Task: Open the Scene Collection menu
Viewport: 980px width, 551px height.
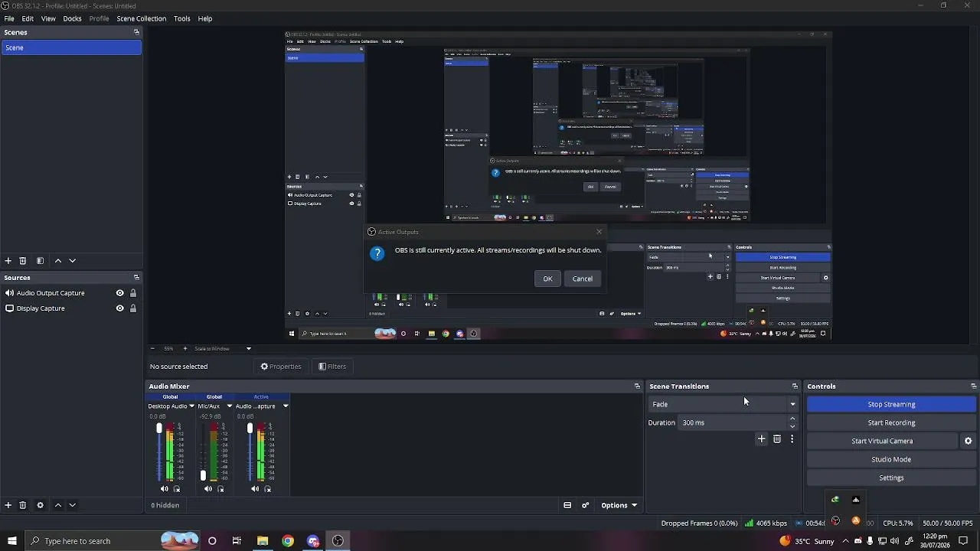Action: pos(141,18)
